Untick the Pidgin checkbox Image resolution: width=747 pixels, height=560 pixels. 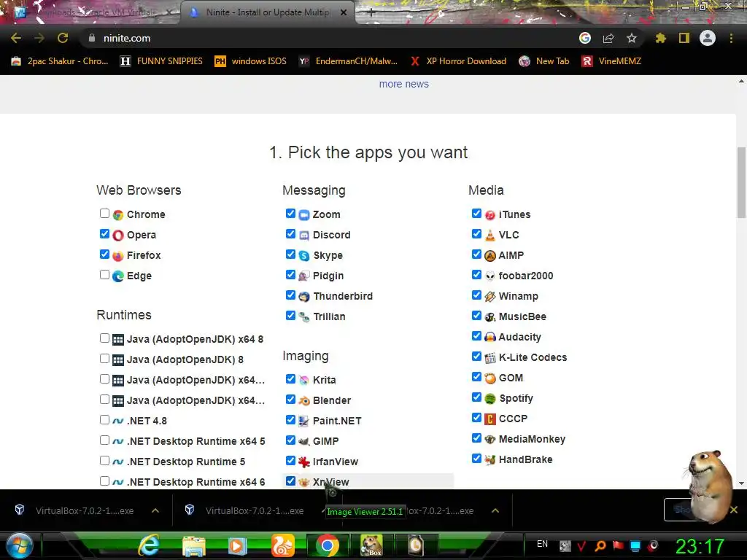290,275
